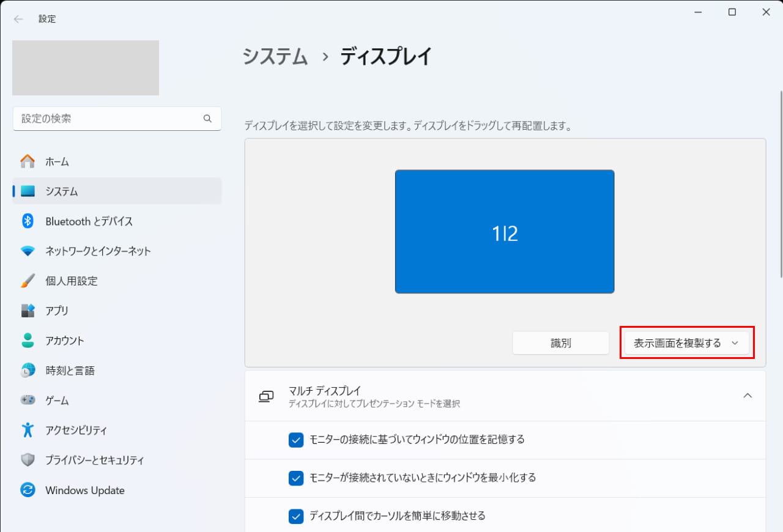Screen dimensions: 783x532
Task: Click the System monitor icon in sidebar
Action: click(x=28, y=191)
